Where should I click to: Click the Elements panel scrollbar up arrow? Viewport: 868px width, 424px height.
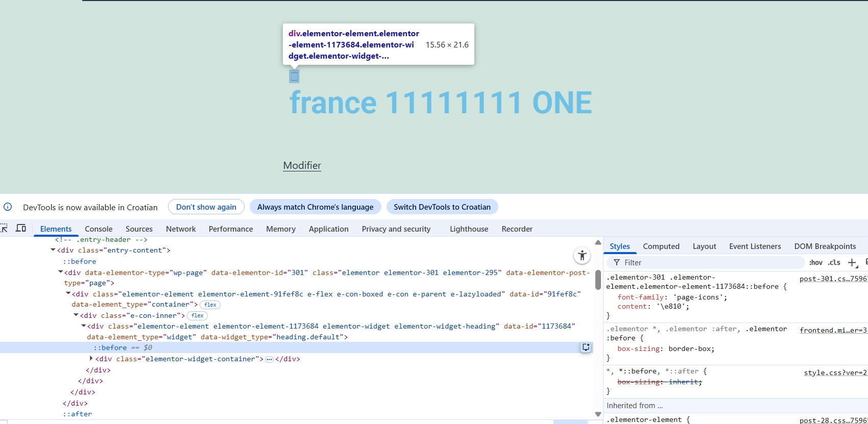coord(598,242)
